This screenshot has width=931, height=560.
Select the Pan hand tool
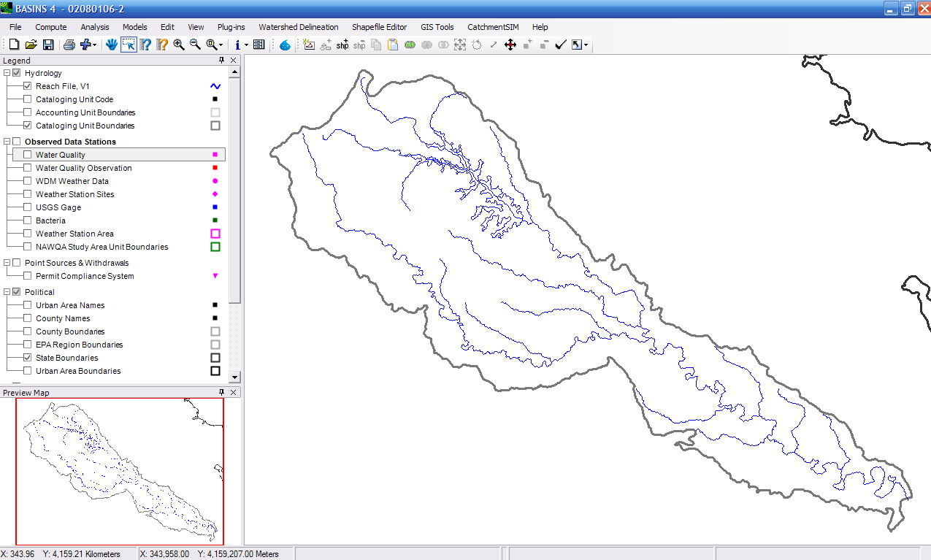coord(112,45)
